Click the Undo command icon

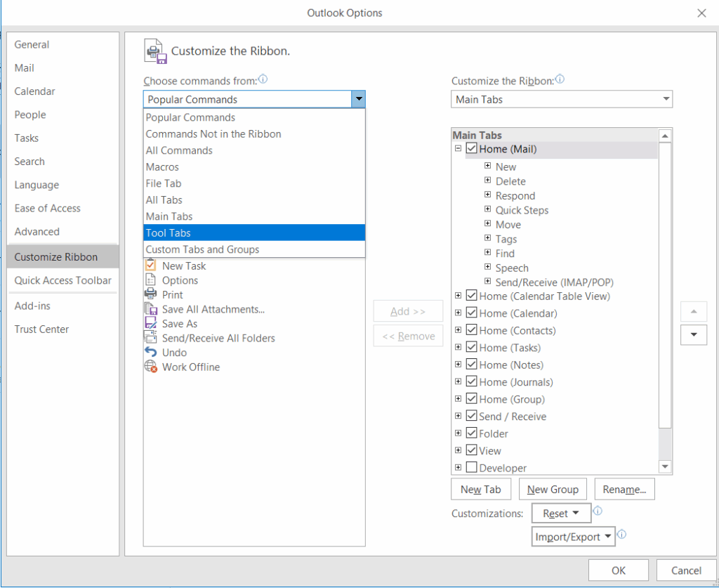[152, 352]
